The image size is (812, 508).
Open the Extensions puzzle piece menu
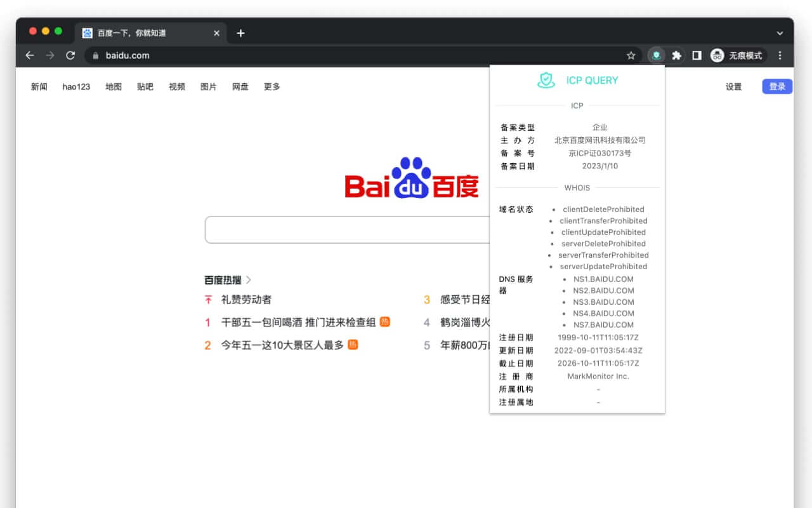(x=677, y=55)
